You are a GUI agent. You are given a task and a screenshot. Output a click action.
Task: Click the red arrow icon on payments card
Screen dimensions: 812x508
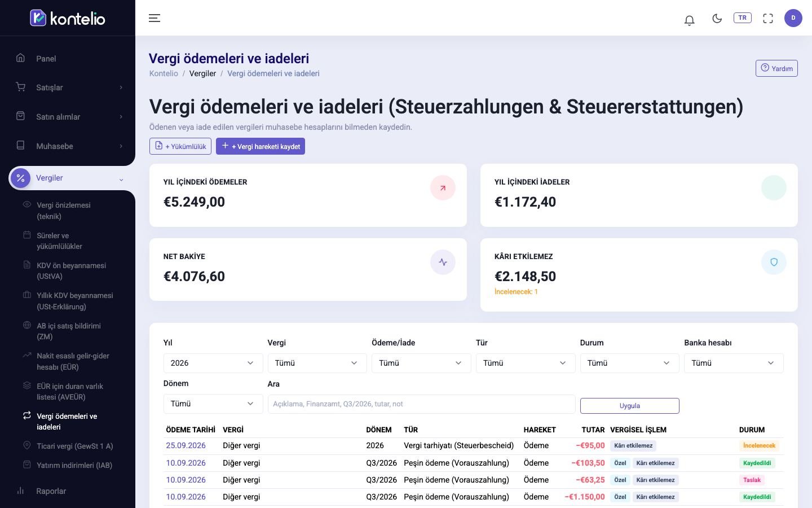coord(443,188)
